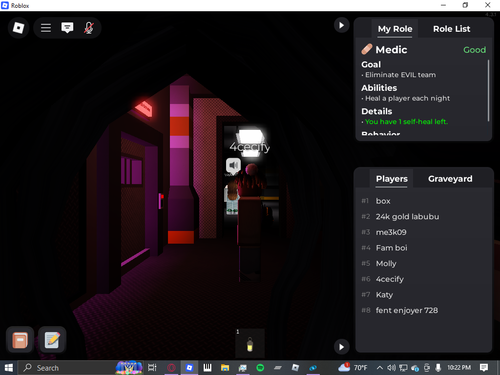Open the Roblox main menu logo button

coord(18,28)
